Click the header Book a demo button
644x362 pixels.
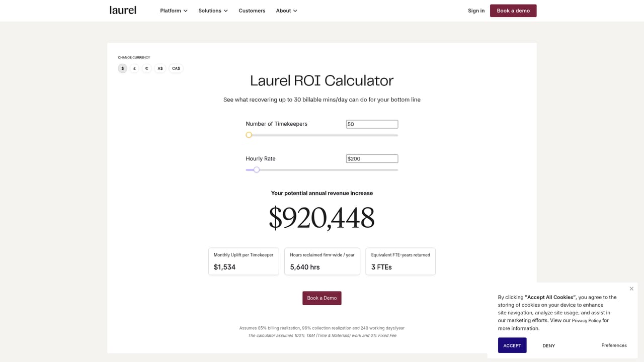pyautogui.click(x=513, y=11)
